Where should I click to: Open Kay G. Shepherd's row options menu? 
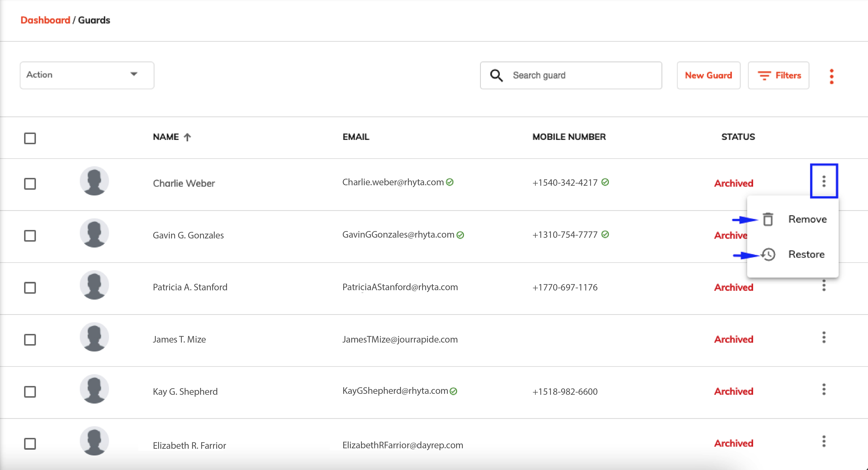824,389
